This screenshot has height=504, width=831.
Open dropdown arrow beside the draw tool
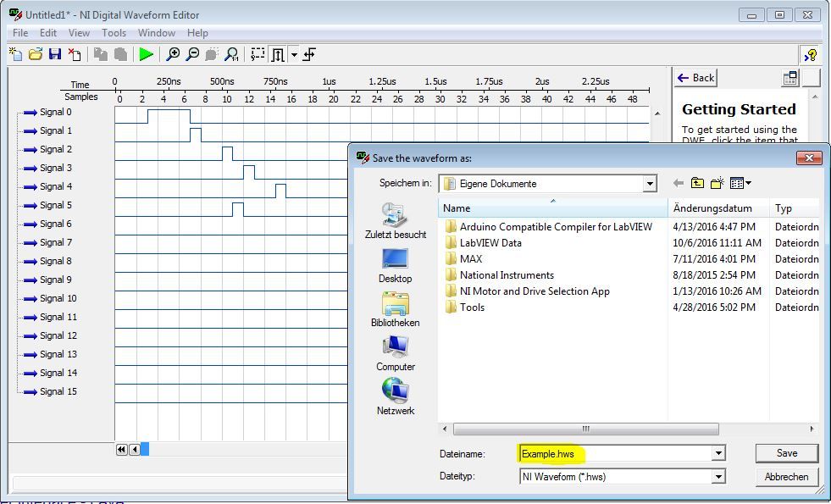coord(294,54)
